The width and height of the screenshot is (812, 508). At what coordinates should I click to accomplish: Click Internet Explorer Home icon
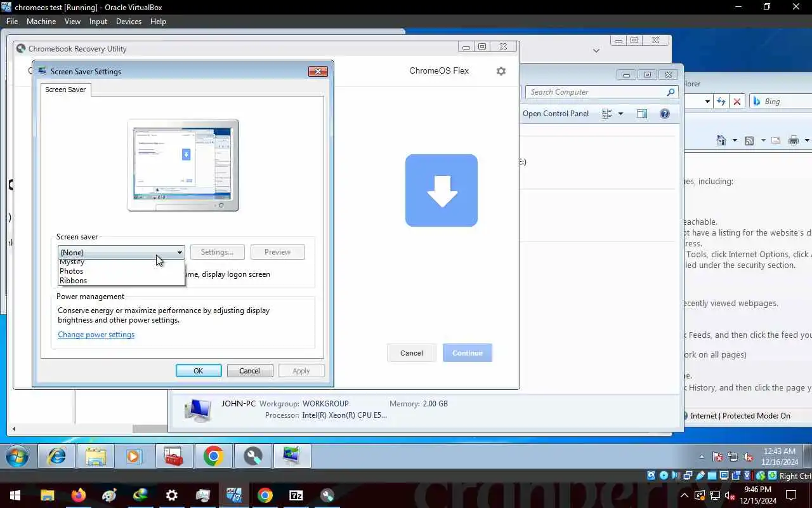coord(721,140)
